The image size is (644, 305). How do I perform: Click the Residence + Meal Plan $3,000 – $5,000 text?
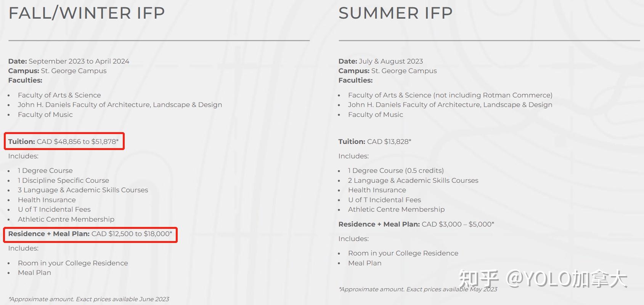[416, 224]
